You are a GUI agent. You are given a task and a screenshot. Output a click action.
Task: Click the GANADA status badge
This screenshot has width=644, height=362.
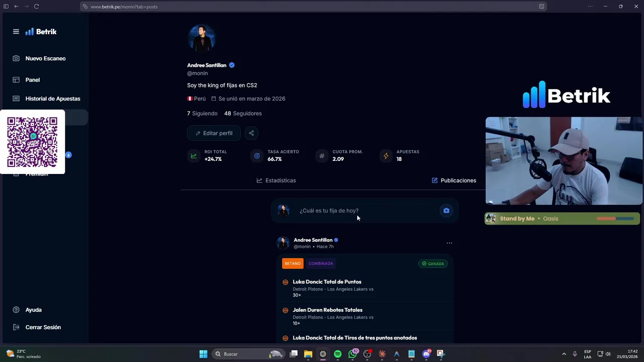tap(433, 263)
